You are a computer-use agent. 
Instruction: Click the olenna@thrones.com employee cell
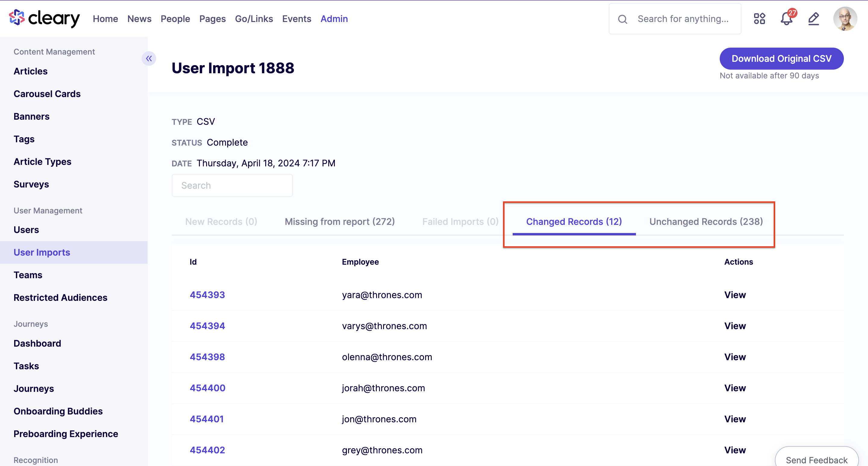click(x=387, y=357)
